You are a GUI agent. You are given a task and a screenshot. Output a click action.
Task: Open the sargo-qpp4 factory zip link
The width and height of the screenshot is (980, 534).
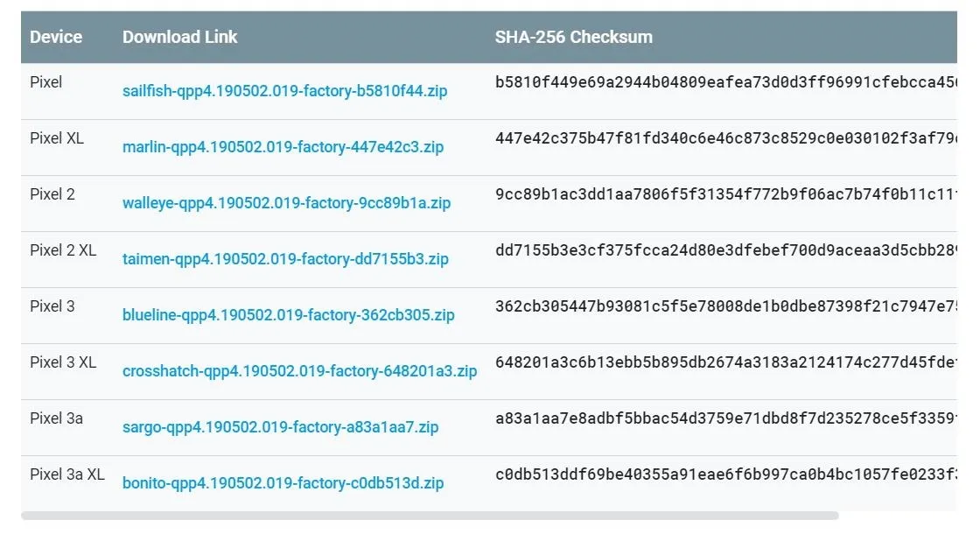click(281, 427)
